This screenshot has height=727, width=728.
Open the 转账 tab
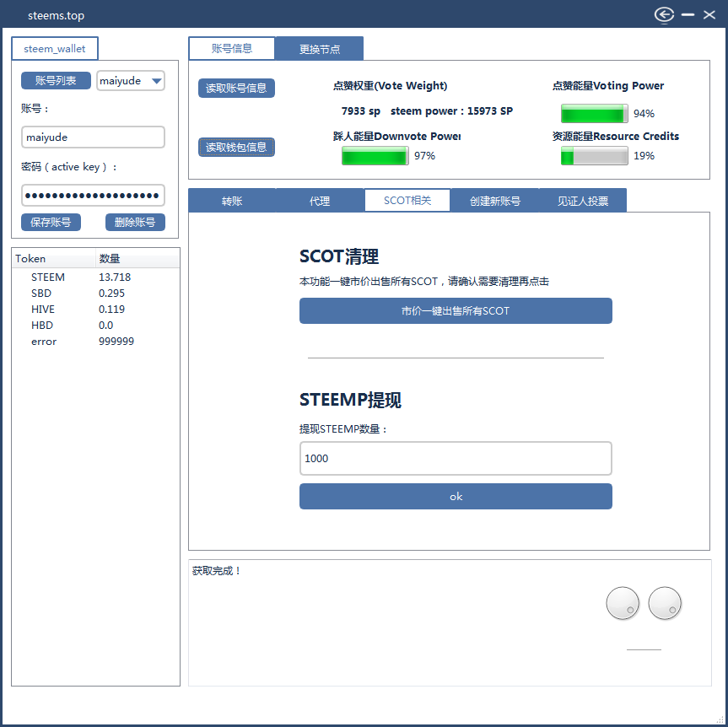click(x=232, y=201)
